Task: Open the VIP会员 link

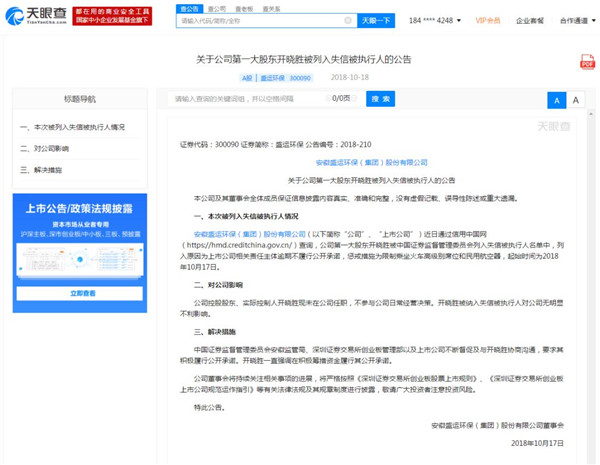Action: [489, 20]
